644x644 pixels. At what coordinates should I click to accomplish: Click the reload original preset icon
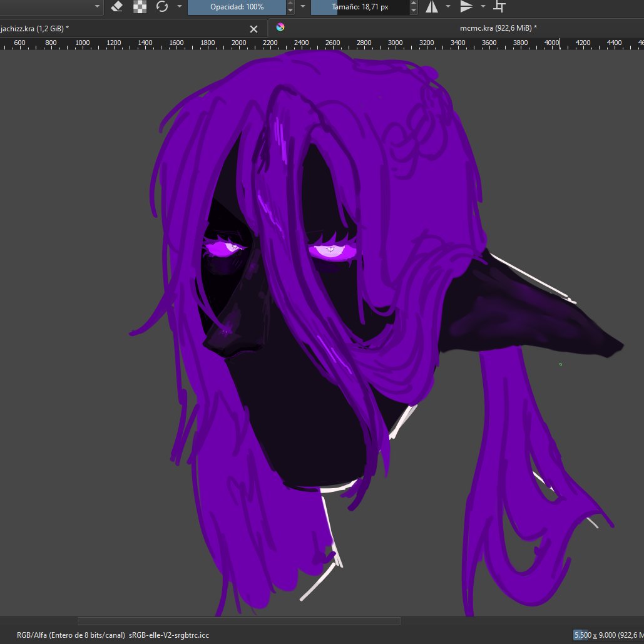tap(162, 6)
